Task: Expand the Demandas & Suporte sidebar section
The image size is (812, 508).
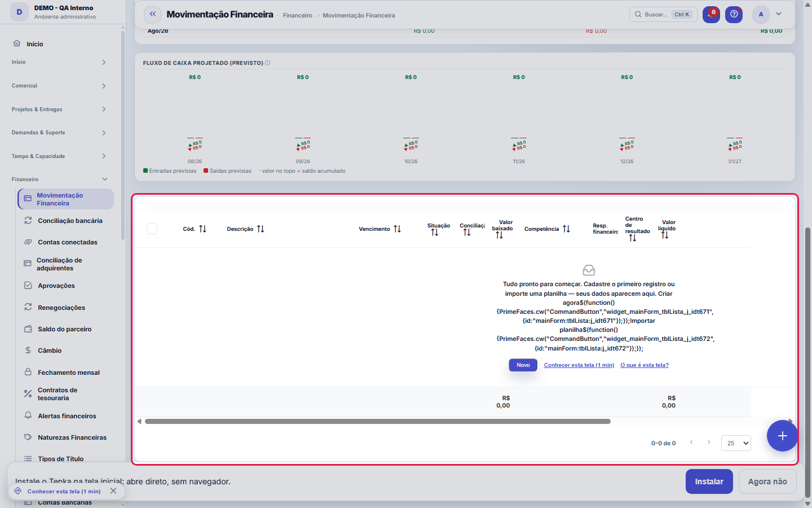Action: point(59,133)
